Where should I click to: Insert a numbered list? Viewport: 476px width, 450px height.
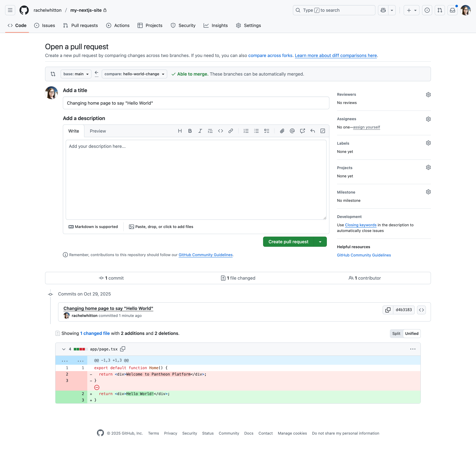point(246,131)
